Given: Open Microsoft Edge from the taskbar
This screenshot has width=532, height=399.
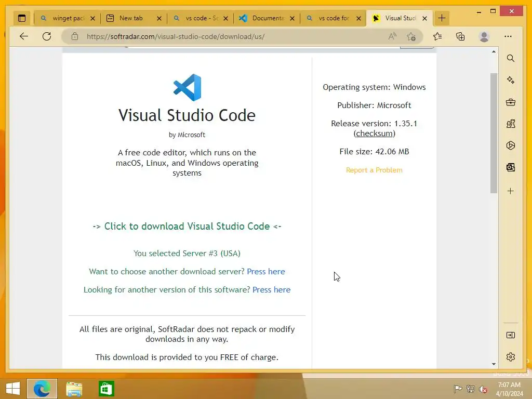Looking at the screenshot, I should (42, 389).
